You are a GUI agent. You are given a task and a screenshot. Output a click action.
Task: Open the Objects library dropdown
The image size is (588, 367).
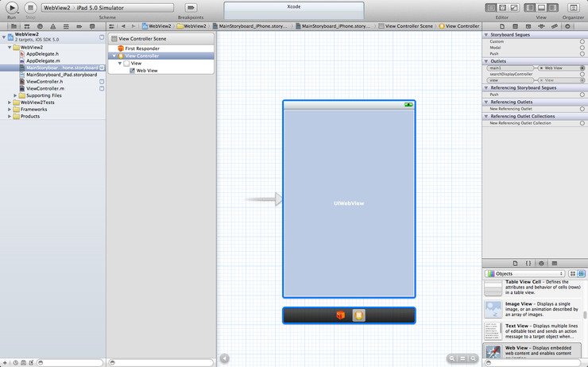524,273
